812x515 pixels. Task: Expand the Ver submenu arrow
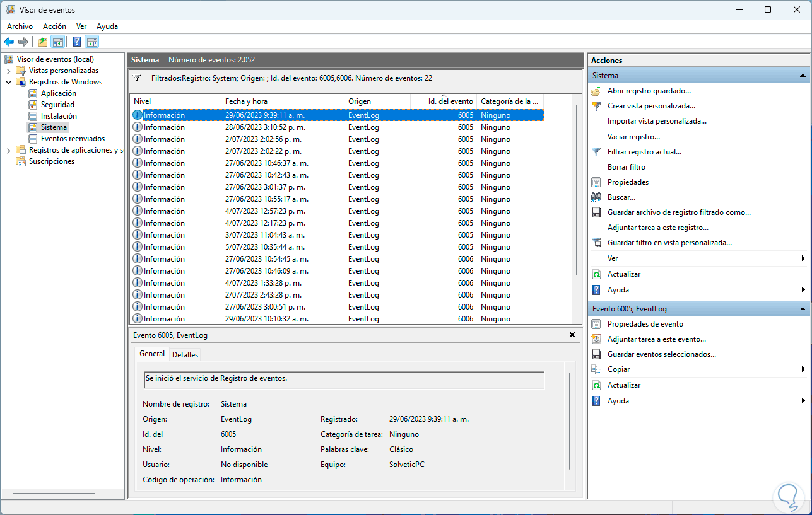pos(803,258)
